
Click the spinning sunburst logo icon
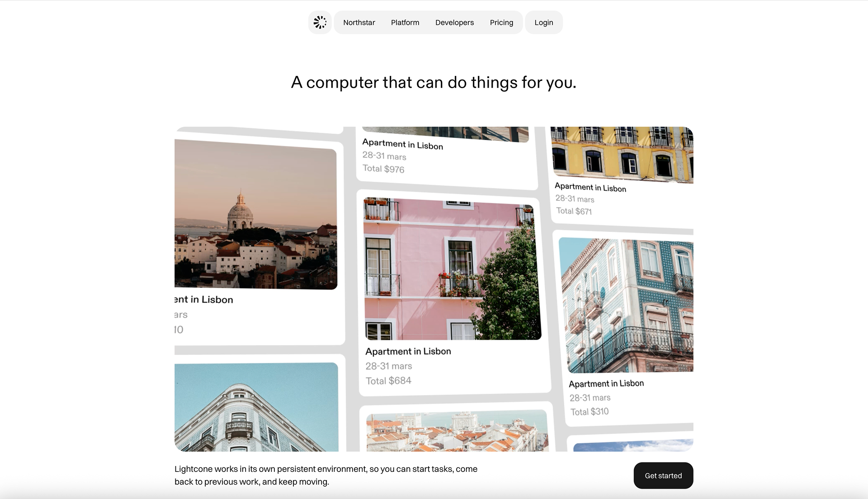click(320, 23)
